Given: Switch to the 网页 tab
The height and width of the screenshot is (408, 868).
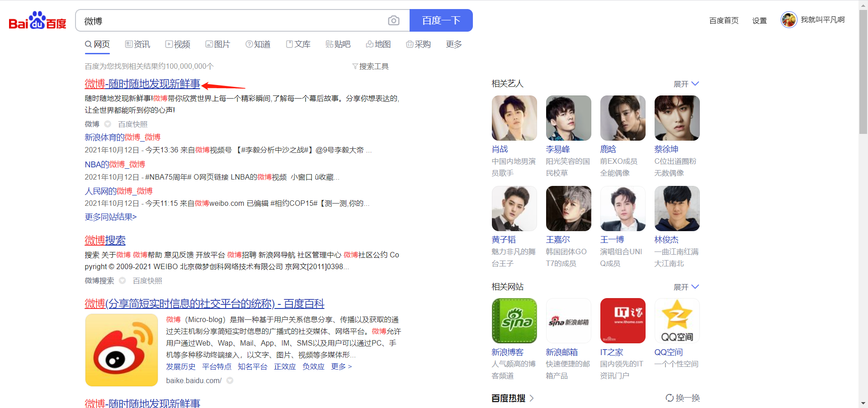Looking at the screenshot, I should (97, 44).
